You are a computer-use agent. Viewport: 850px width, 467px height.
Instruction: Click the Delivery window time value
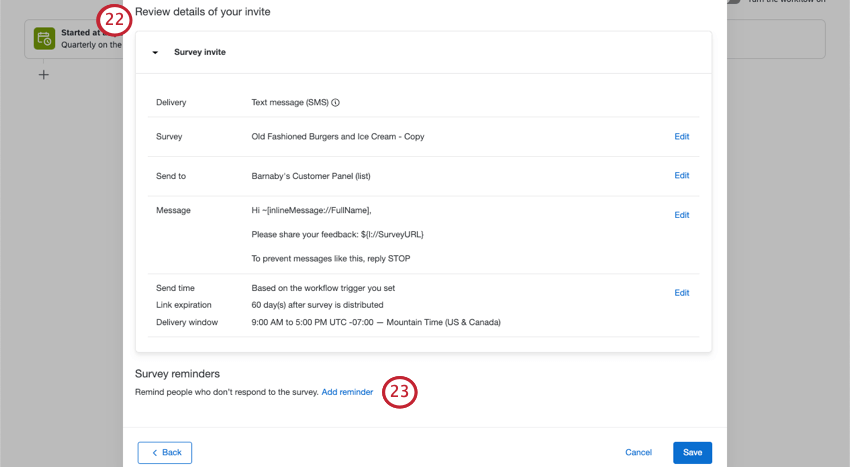point(376,322)
